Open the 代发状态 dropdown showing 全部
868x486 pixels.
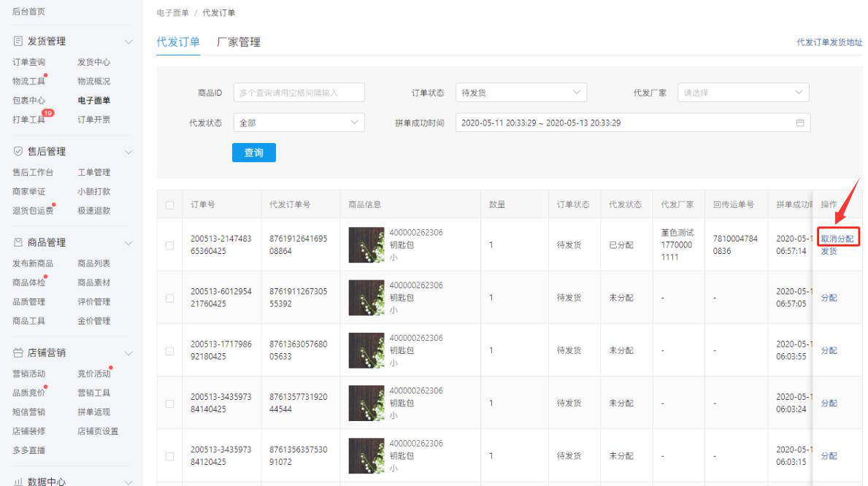[x=299, y=122]
